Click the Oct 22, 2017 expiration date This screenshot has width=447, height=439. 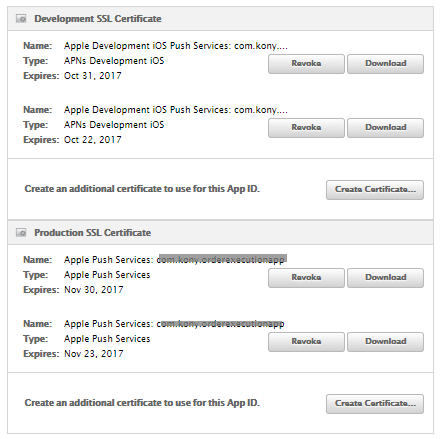click(93, 140)
